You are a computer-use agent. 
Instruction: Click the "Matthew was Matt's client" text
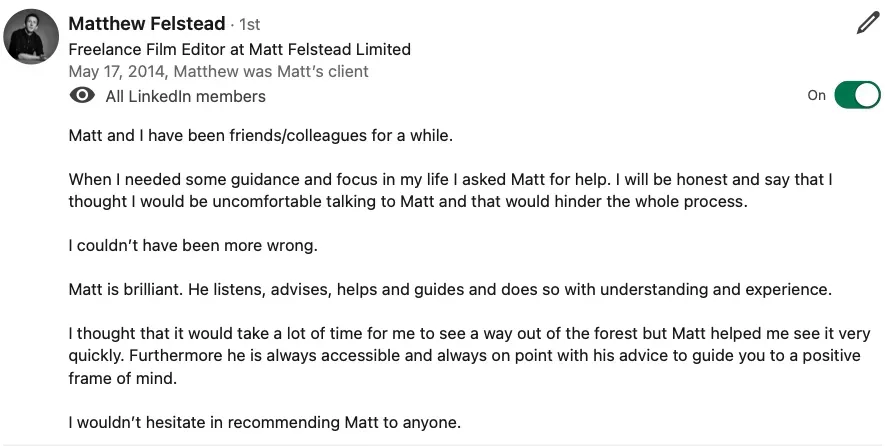click(x=271, y=72)
